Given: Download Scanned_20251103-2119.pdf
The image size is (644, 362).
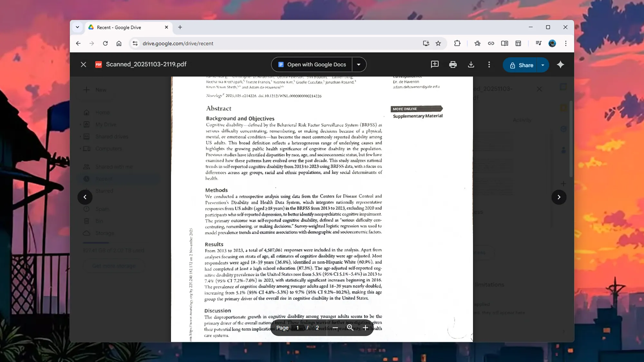Looking at the screenshot, I should (x=471, y=64).
